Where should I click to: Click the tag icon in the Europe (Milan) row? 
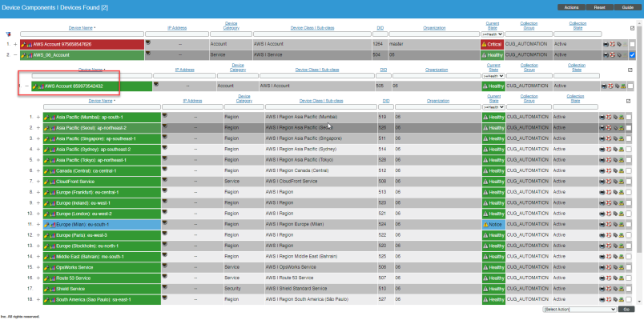click(617, 226)
